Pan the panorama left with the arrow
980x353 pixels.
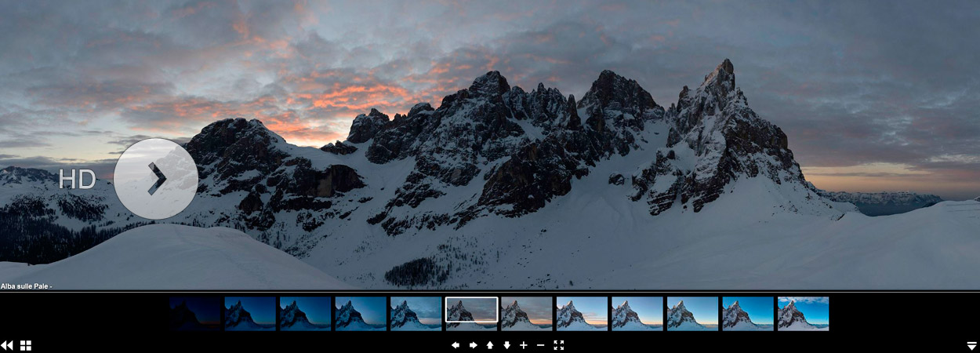point(456,345)
